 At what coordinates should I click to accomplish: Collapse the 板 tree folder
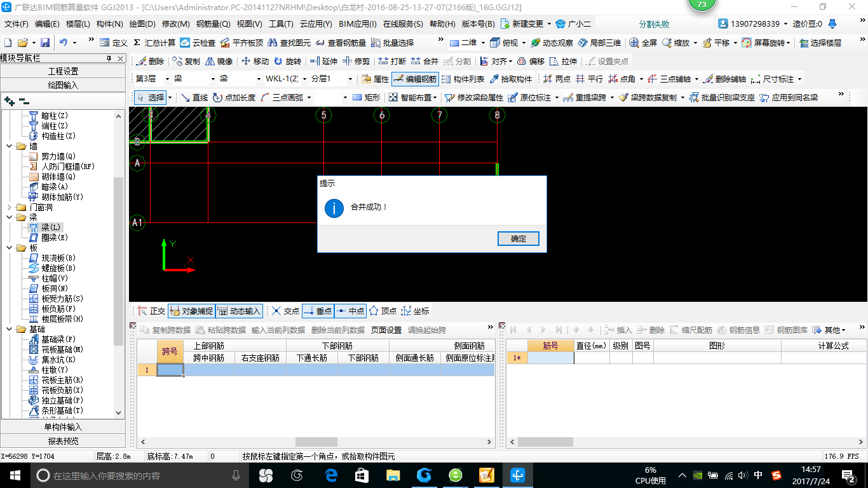(10, 248)
